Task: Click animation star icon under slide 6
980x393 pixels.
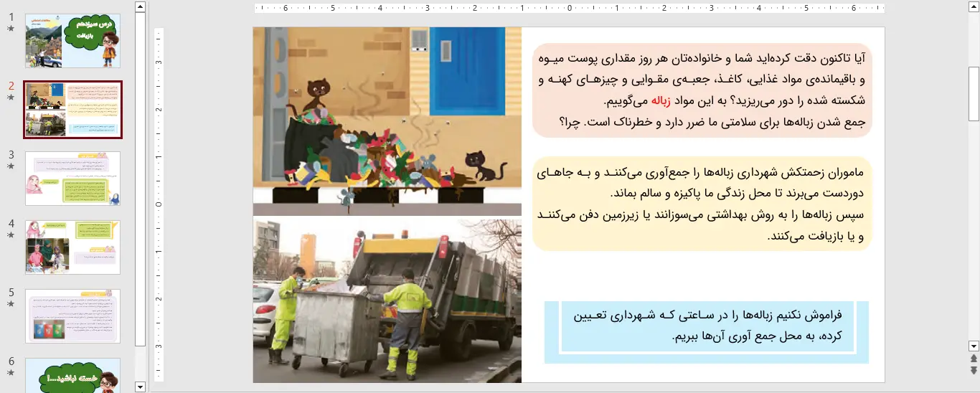Action: coord(11,373)
